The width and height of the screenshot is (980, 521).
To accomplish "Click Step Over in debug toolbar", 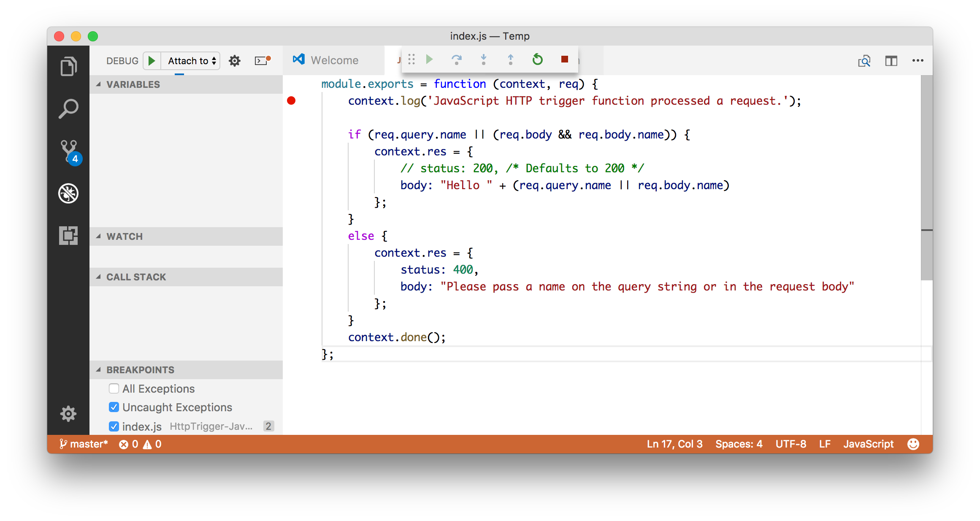I will tap(457, 60).
